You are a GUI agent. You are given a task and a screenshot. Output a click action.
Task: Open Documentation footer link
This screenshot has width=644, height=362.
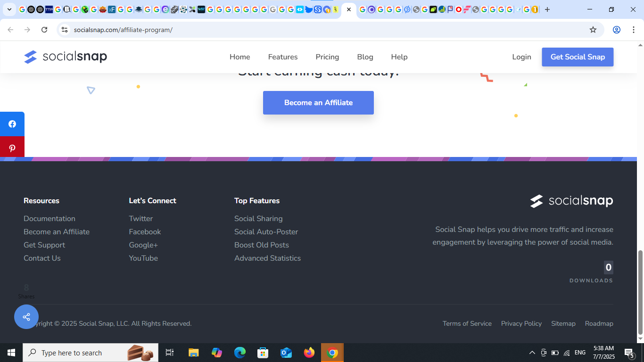[x=50, y=219]
